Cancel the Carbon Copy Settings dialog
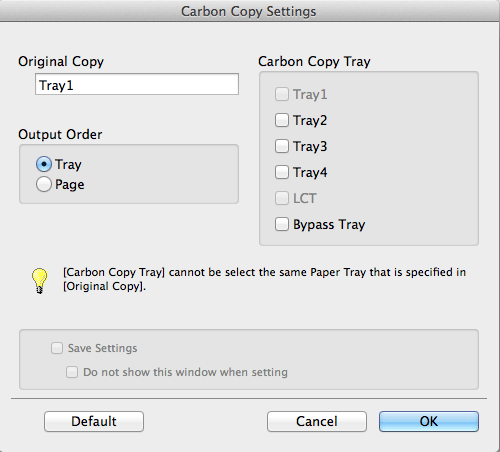 click(317, 421)
